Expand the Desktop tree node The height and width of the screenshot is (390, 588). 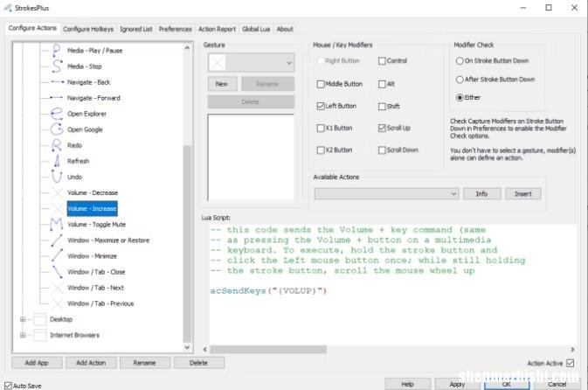(23, 319)
